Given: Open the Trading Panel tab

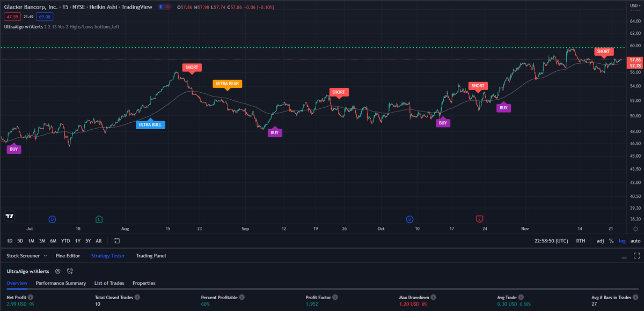Looking at the screenshot, I should point(151,256).
